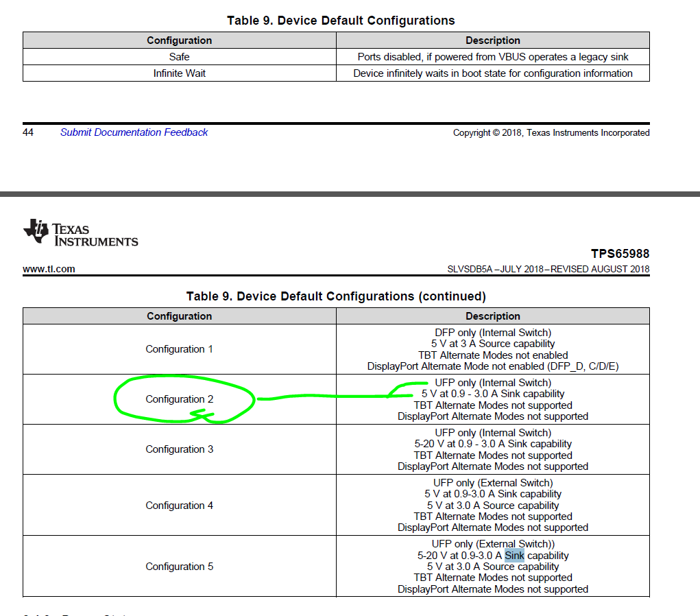Click the 'Configuration 3' cell
Viewport: 700px width, 616px height.
179,449
